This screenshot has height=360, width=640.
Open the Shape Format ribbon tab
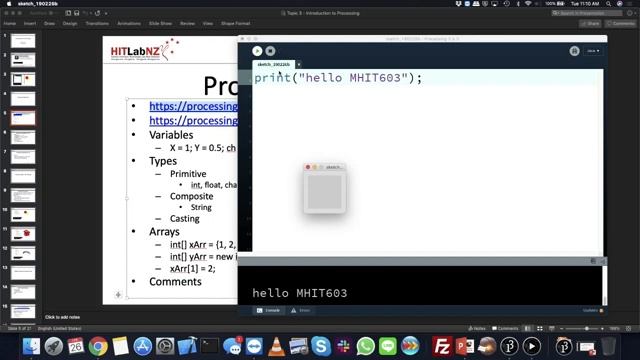tap(236, 24)
